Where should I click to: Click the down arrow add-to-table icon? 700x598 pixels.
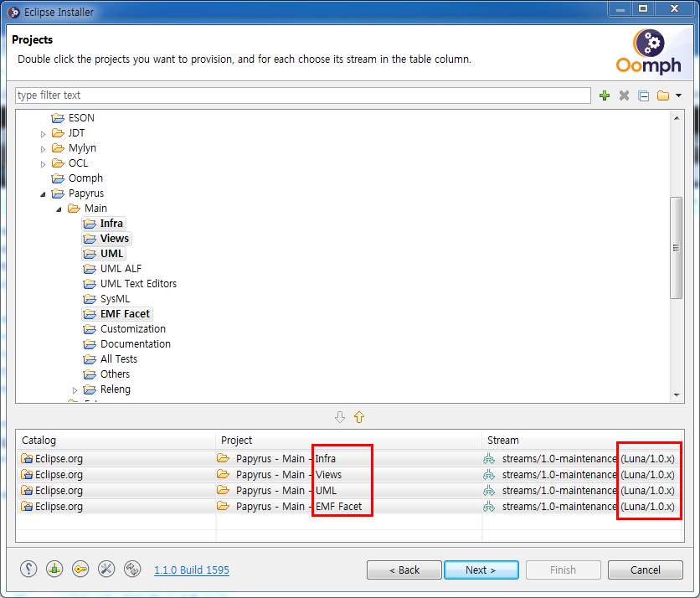[x=340, y=417]
